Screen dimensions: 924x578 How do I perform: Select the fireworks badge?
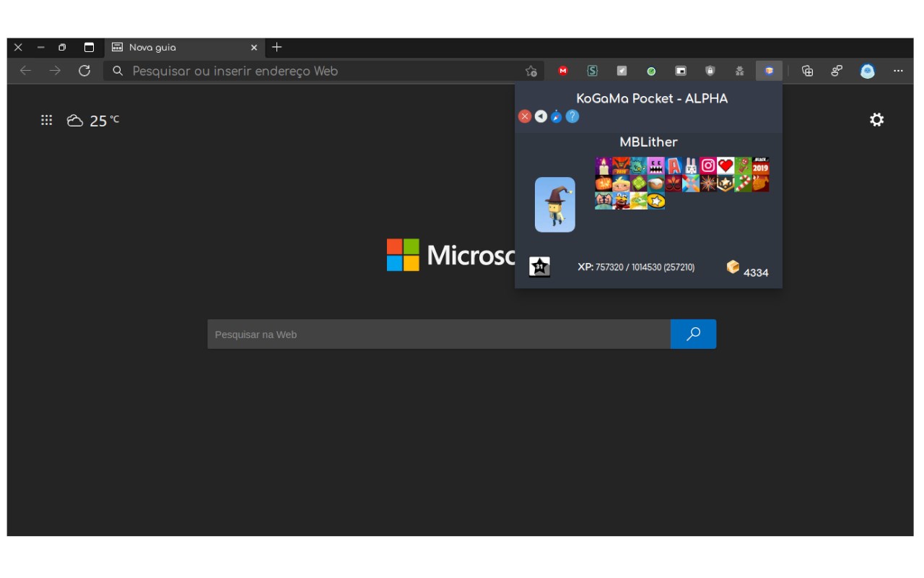coord(709,183)
